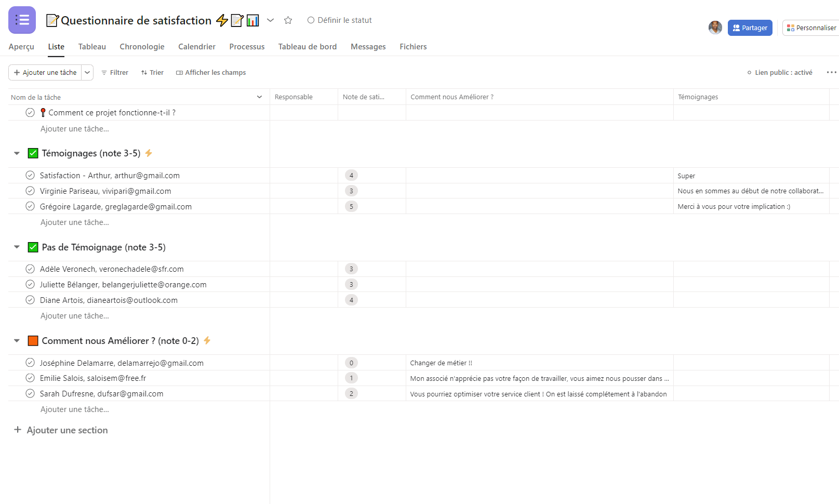Click Définir le statut
839x504 pixels.
click(x=340, y=20)
